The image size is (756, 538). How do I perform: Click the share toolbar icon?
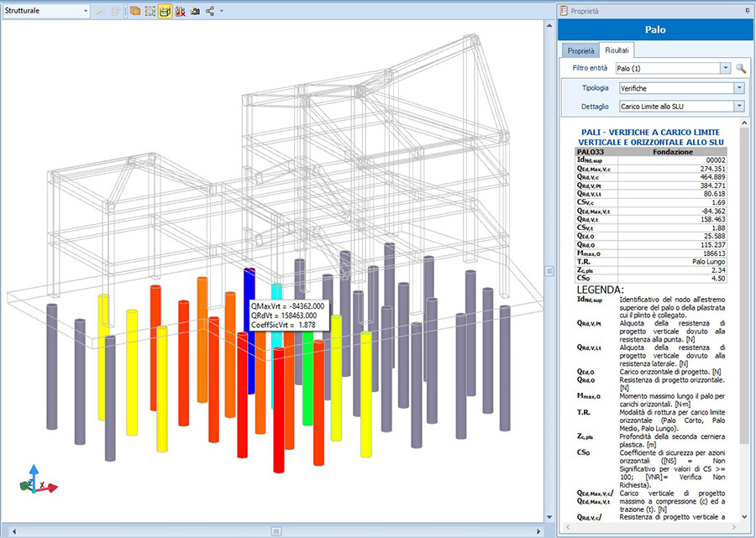point(210,11)
